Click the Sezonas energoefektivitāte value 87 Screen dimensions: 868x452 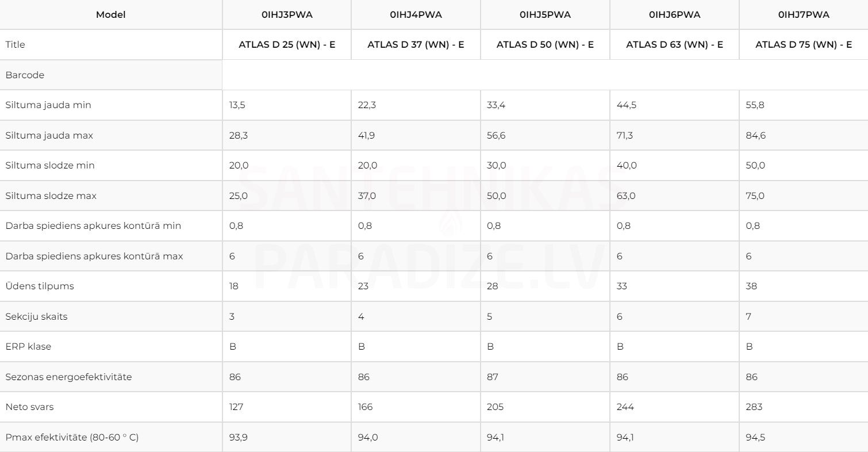[x=493, y=377]
